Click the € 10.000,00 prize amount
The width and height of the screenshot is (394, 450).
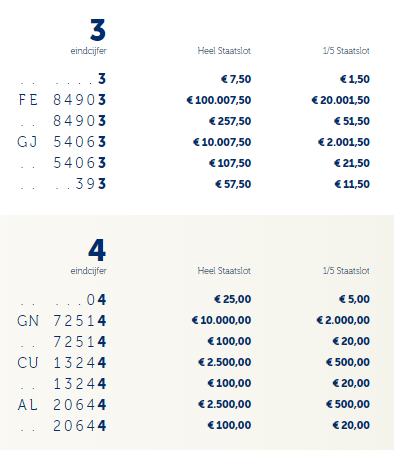[221, 320]
